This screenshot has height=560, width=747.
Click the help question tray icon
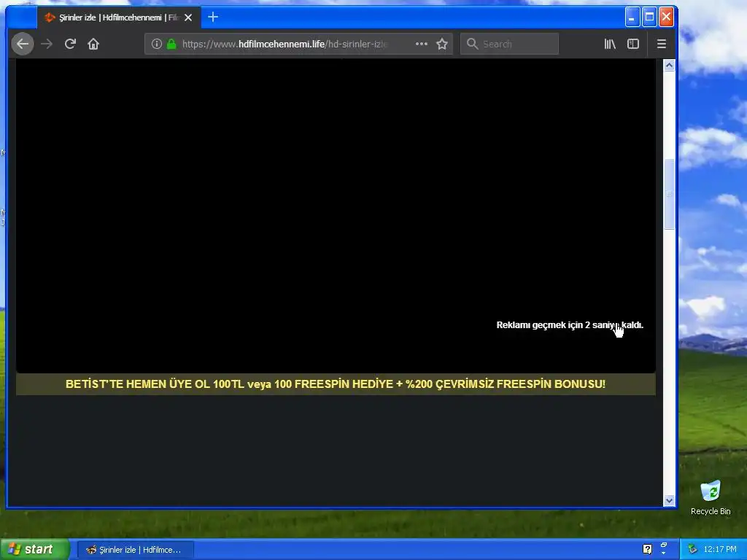[x=647, y=549]
